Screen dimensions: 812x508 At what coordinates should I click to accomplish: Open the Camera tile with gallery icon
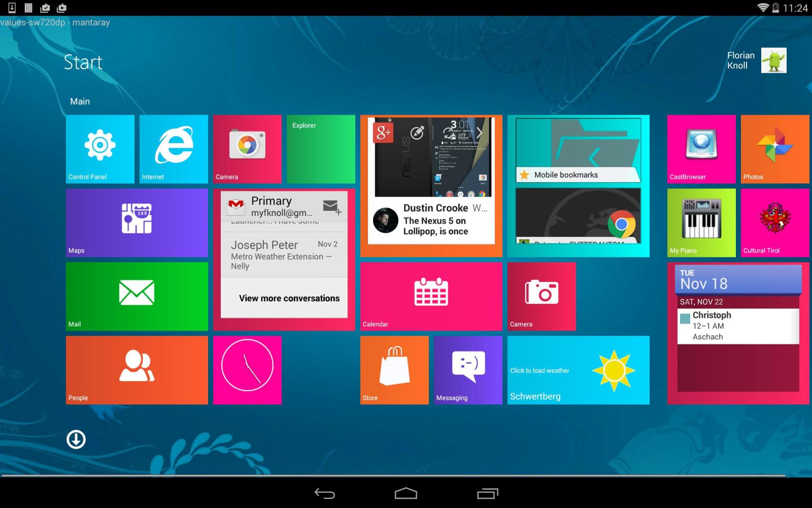247,148
